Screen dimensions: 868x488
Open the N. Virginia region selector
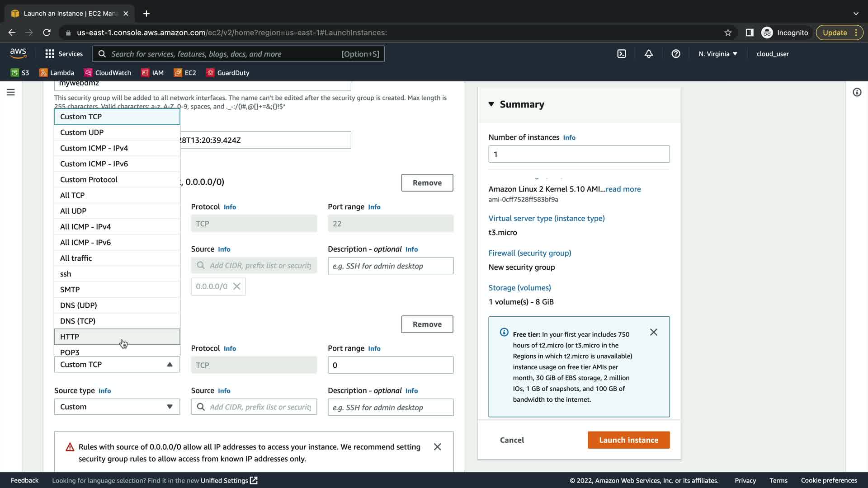point(717,54)
